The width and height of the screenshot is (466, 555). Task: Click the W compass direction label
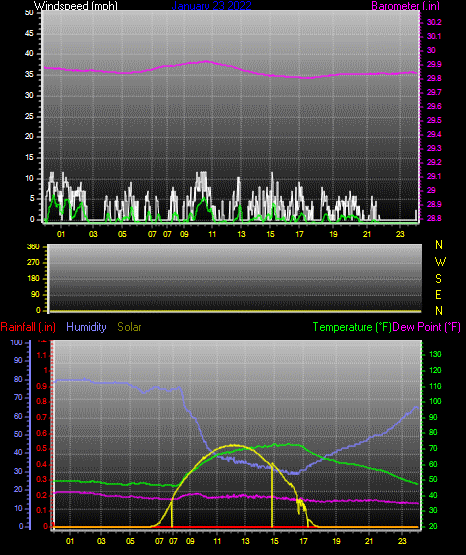[440, 262]
